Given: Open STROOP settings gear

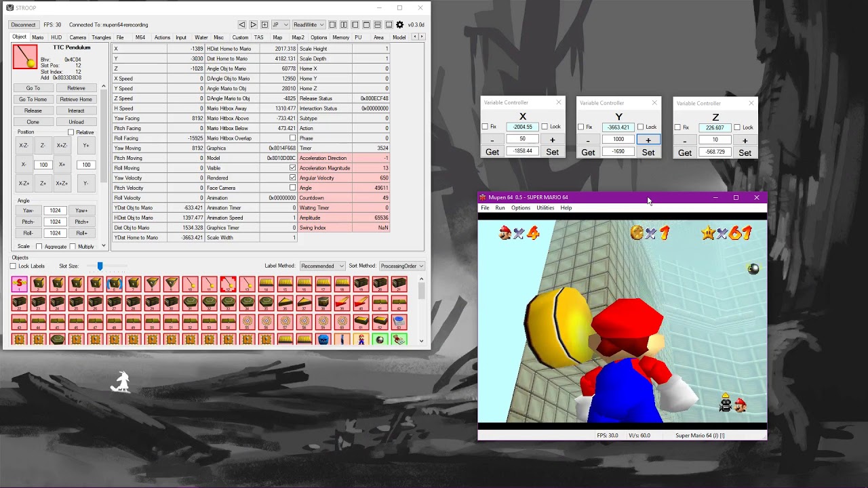Looking at the screenshot, I should point(399,25).
